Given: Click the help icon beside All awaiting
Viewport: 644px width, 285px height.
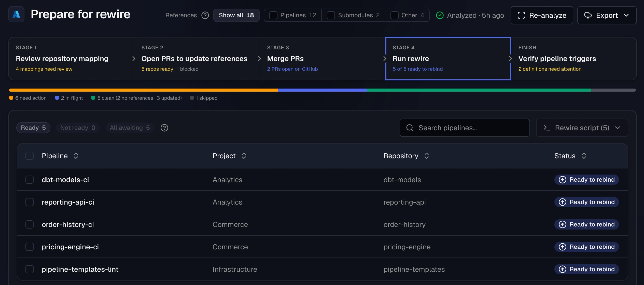Looking at the screenshot, I should pos(164,128).
